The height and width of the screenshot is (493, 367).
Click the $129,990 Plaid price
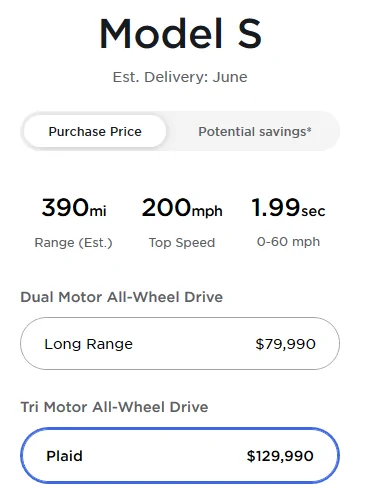point(280,456)
